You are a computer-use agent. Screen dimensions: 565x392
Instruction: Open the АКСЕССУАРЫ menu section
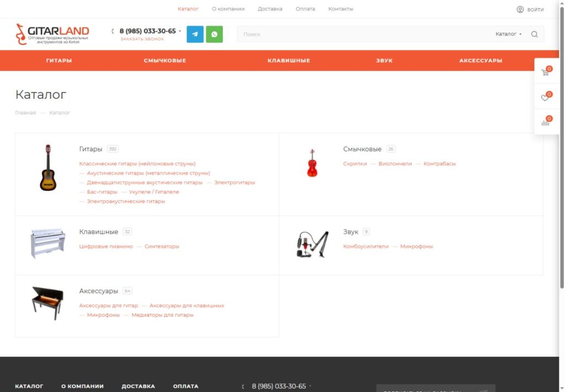(x=481, y=61)
